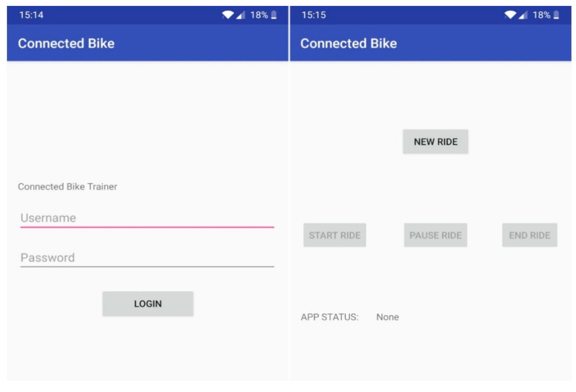The image size is (576, 392).
Task: Tap the cellular signal icon on the login screen
Action: pyautogui.click(x=240, y=15)
